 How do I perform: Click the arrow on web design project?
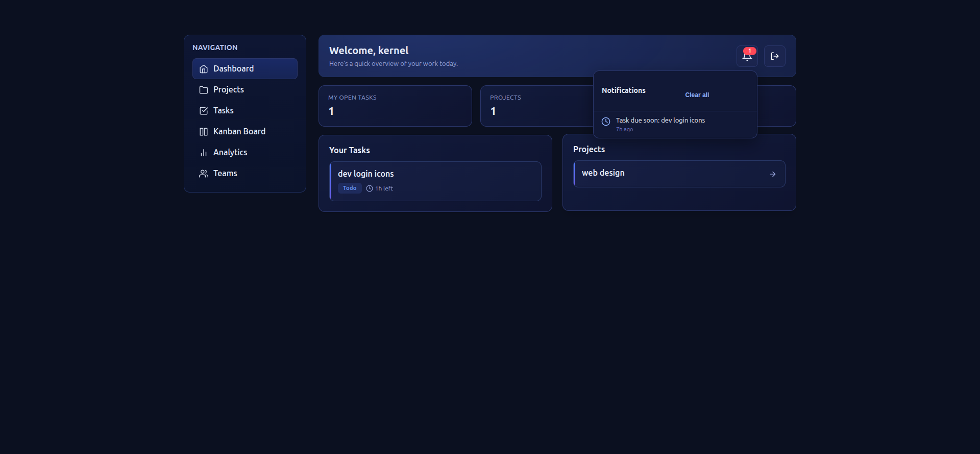coord(773,174)
